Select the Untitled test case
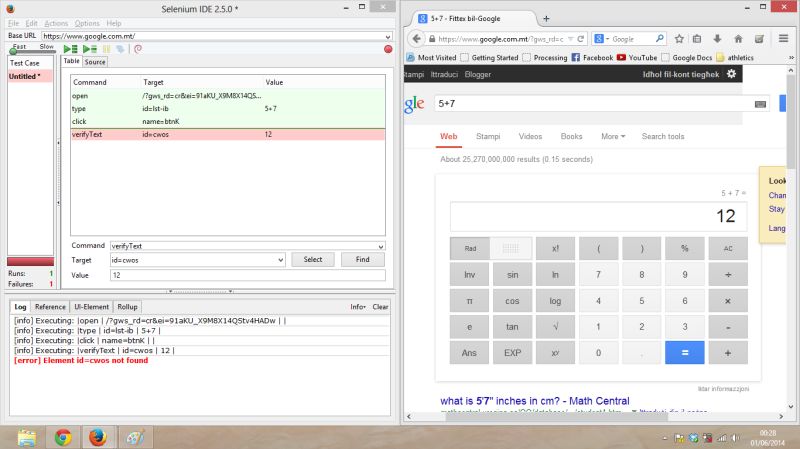 click(x=31, y=76)
